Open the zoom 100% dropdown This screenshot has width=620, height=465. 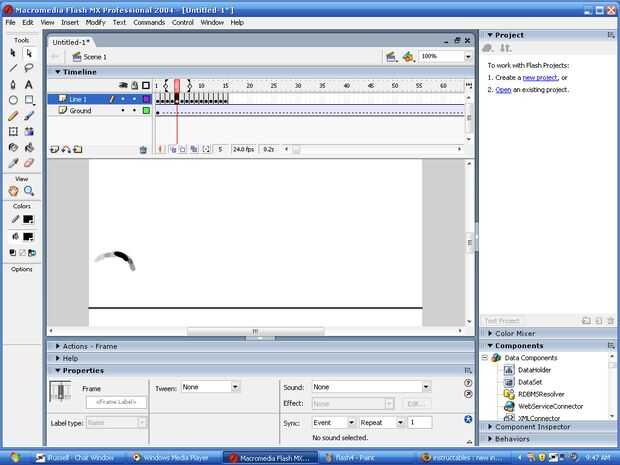[468, 57]
